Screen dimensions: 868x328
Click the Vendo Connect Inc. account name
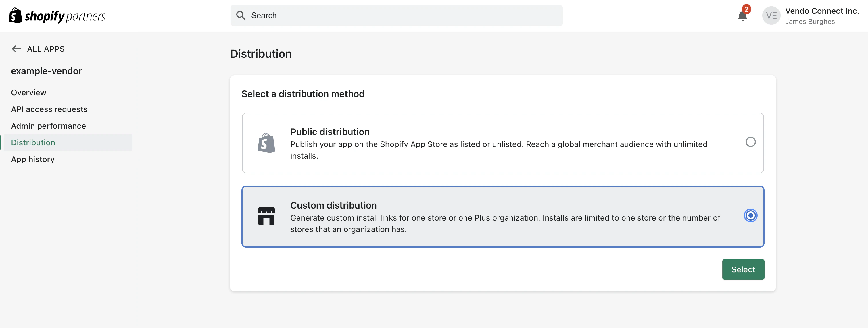click(822, 11)
